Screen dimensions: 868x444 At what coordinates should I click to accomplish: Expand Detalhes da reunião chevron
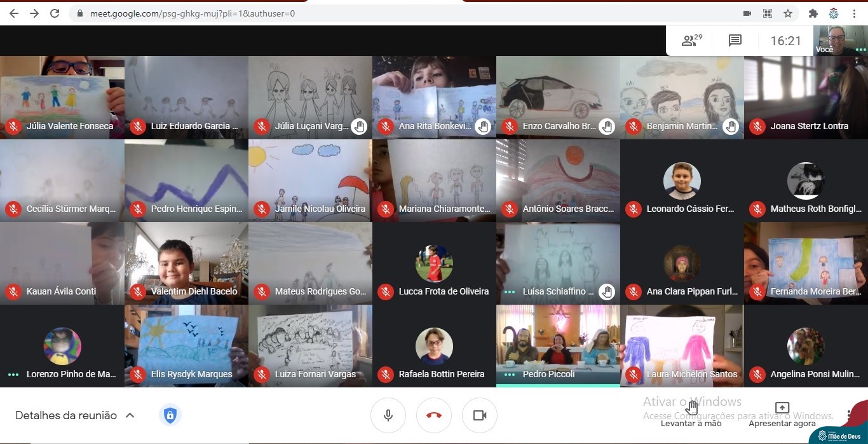(x=130, y=415)
